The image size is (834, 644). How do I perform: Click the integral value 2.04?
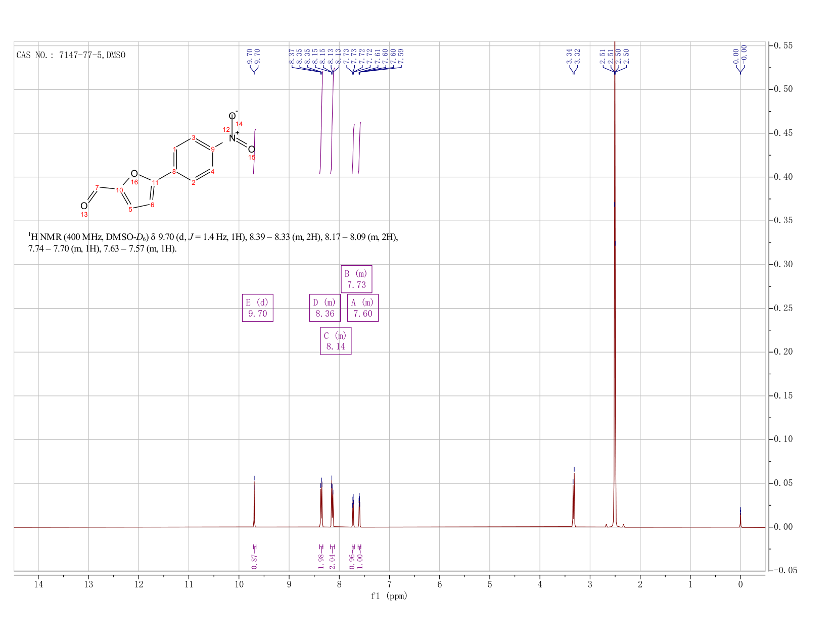click(332, 561)
